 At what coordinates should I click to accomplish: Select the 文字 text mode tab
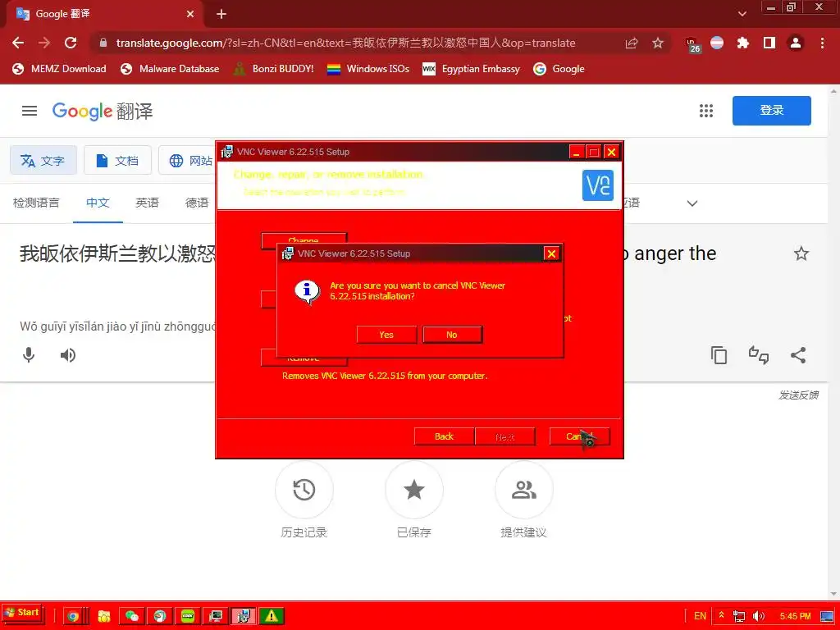pos(43,160)
